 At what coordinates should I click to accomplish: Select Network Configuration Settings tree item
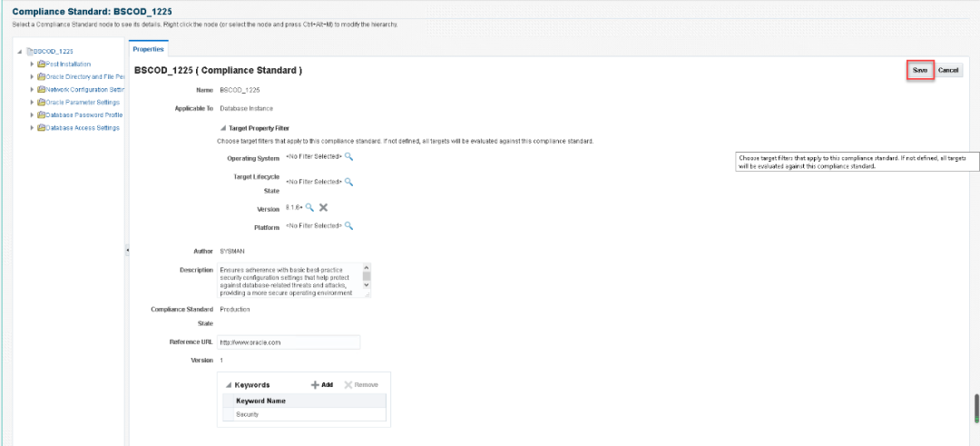tap(84, 90)
